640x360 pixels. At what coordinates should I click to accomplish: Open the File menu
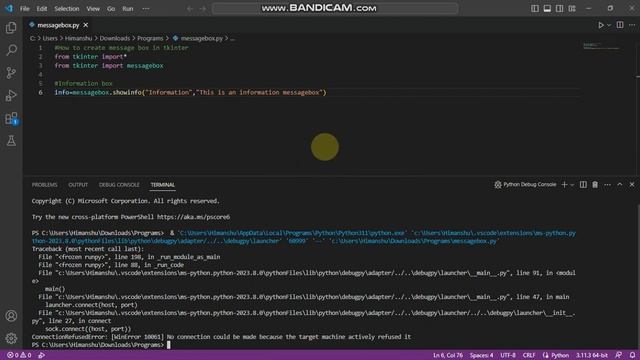tap(24, 9)
